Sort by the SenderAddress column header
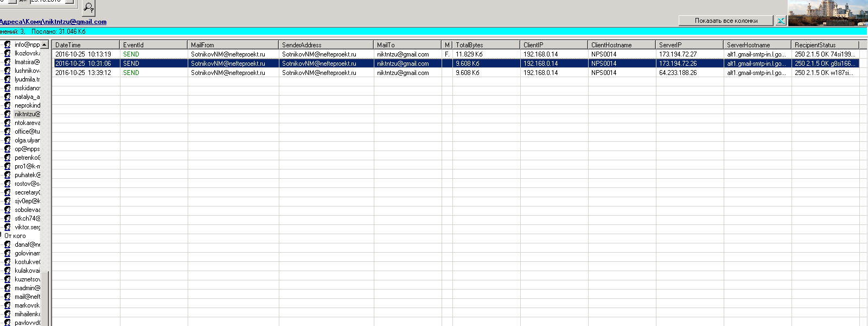Screen dimensions: 868x326 (x=326, y=45)
